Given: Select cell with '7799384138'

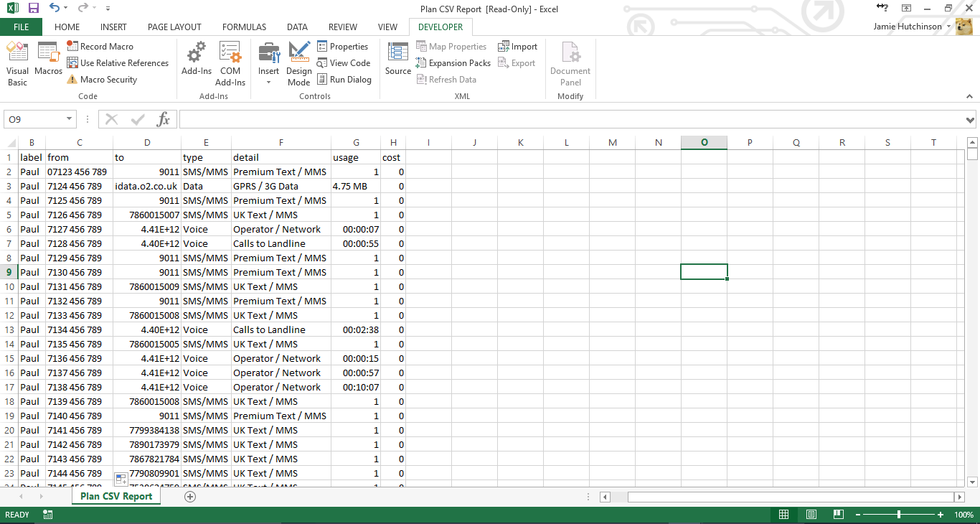Looking at the screenshot, I should tap(147, 430).
